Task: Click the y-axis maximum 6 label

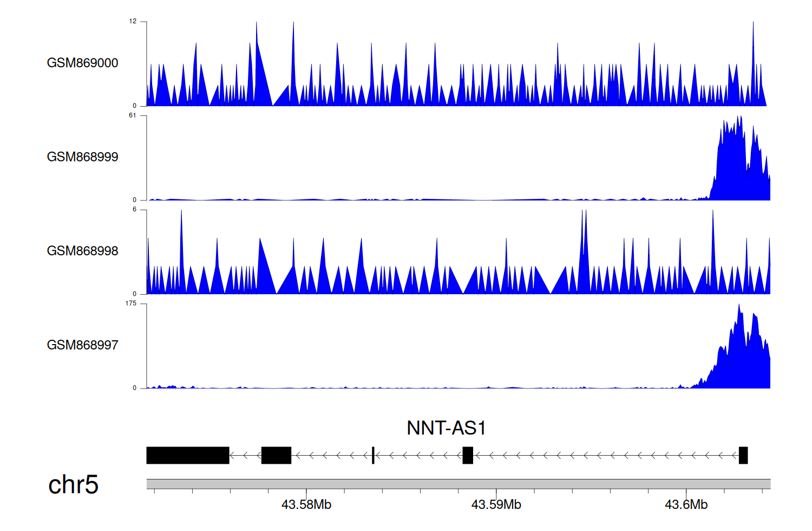Action: click(x=135, y=210)
